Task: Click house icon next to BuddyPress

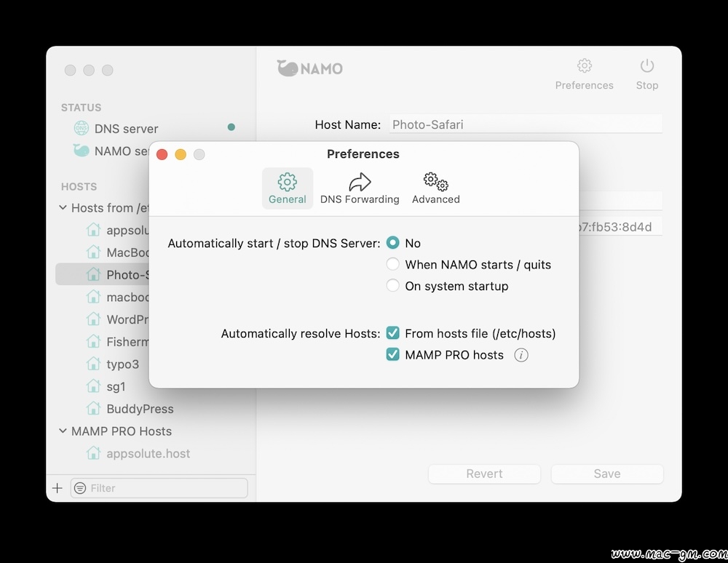Action: (x=93, y=408)
